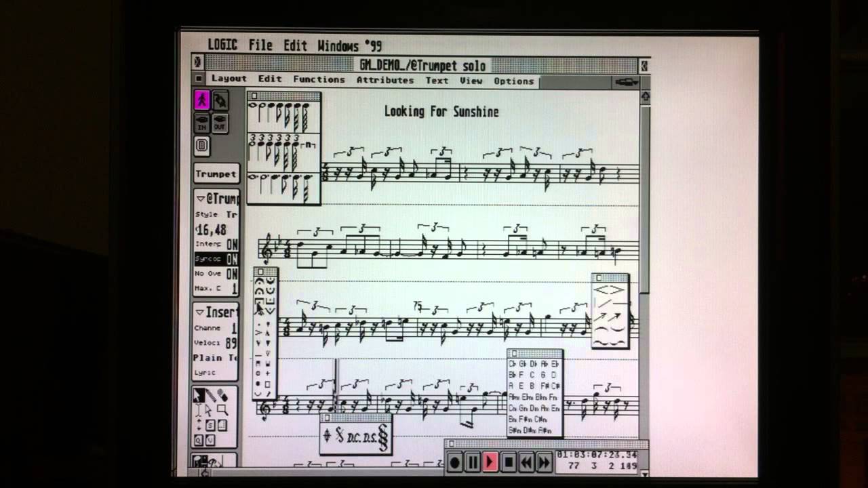Click the vertical scrollbar thumb

tap(645, 200)
